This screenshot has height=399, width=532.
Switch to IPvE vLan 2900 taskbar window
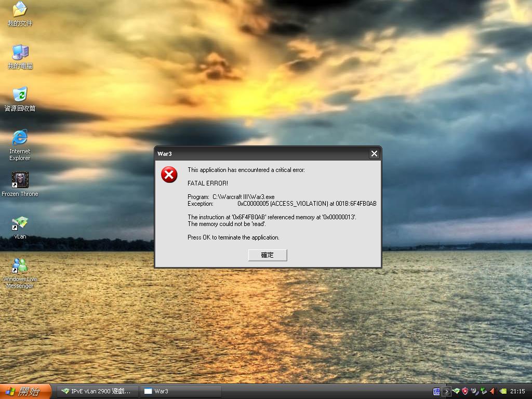[x=97, y=391]
